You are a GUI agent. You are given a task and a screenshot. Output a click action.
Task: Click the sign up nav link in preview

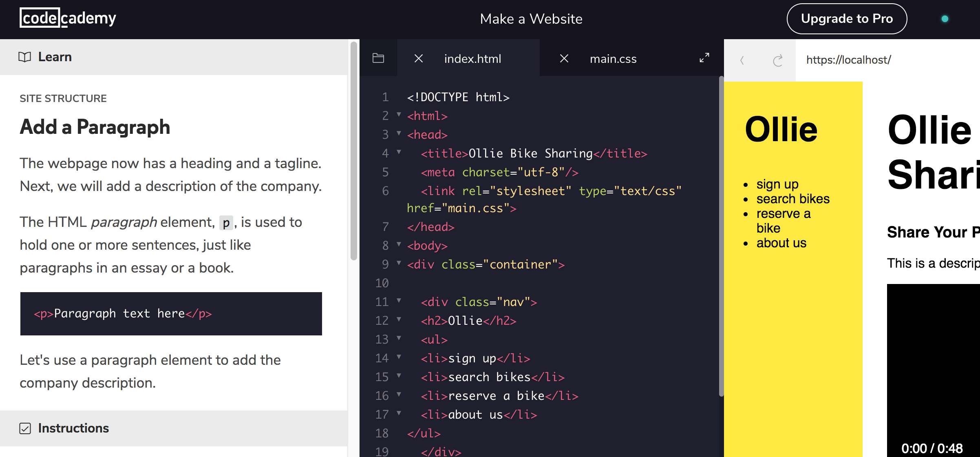tap(777, 184)
